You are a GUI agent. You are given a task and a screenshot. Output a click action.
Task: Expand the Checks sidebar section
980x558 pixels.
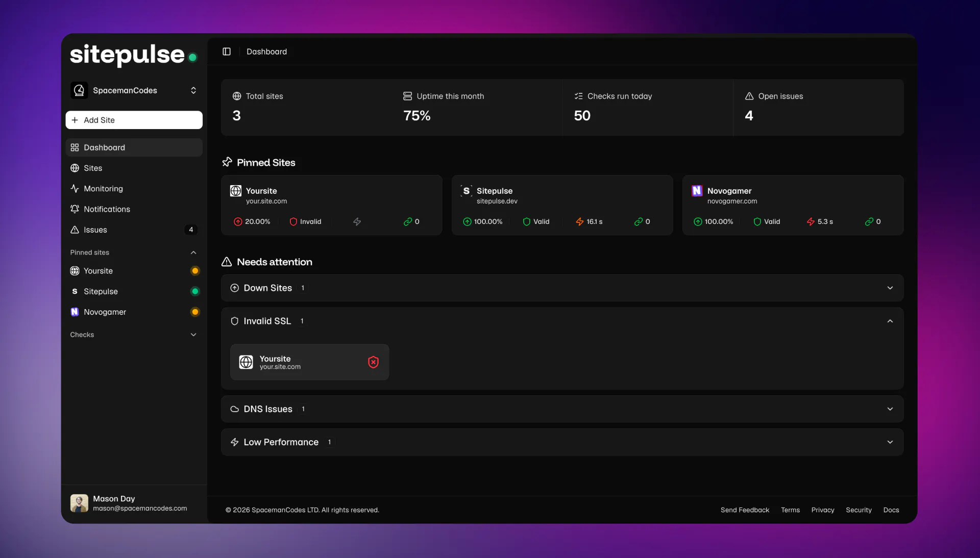pos(193,335)
